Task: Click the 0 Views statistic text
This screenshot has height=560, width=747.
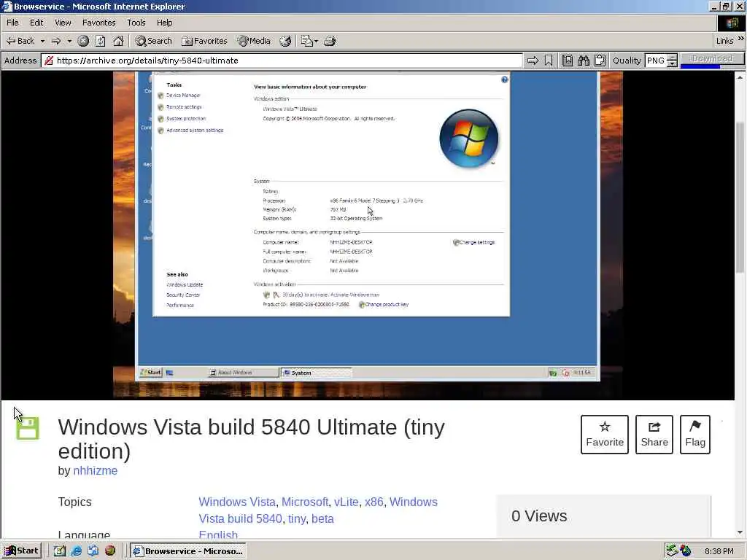Action: click(539, 516)
